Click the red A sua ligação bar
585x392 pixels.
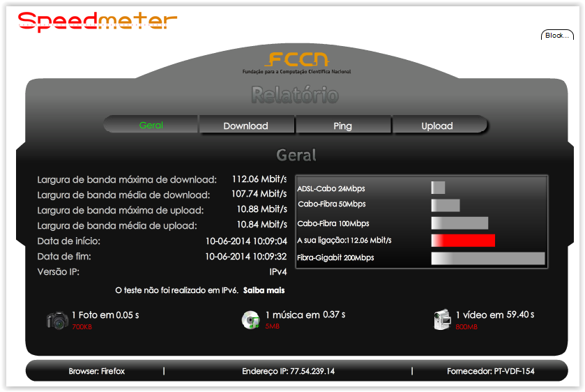click(x=463, y=241)
